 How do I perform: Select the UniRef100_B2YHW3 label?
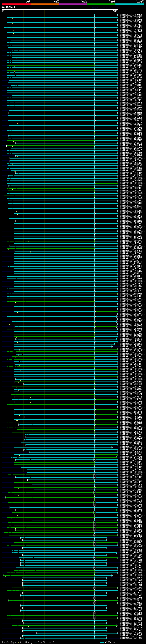[131, 47]
